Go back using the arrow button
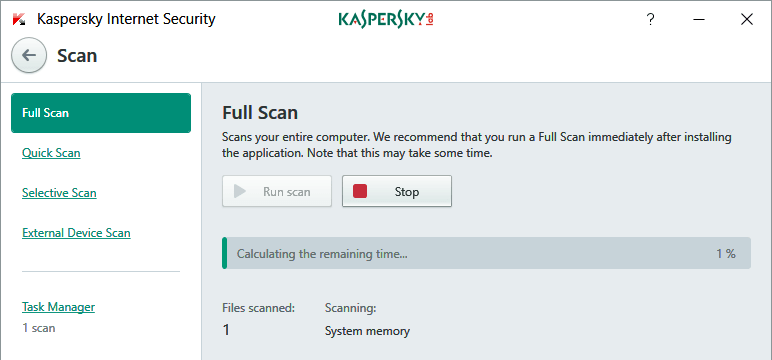Image resolution: width=772 pixels, height=360 pixels. click(29, 55)
